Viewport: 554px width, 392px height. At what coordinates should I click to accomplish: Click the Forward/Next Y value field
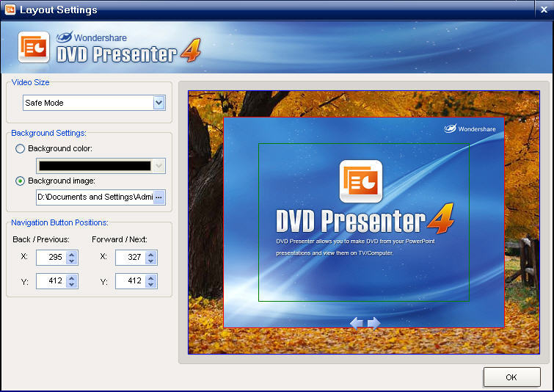tap(131, 281)
